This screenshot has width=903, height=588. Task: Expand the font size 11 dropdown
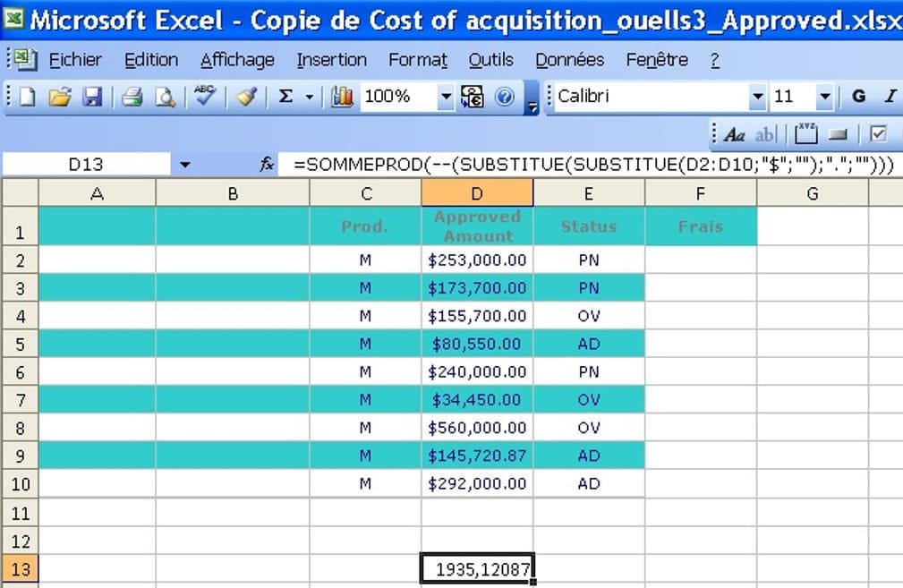(x=825, y=97)
